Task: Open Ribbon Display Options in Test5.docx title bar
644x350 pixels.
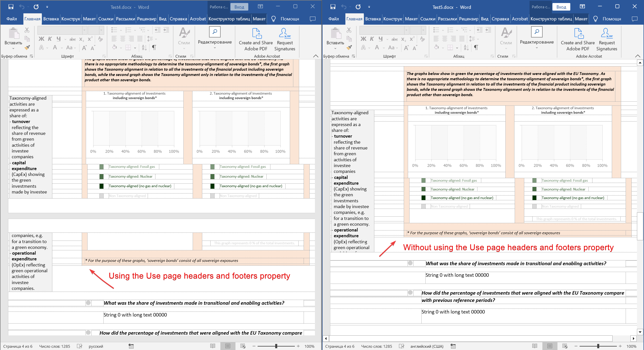Action: click(x=582, y=7)
